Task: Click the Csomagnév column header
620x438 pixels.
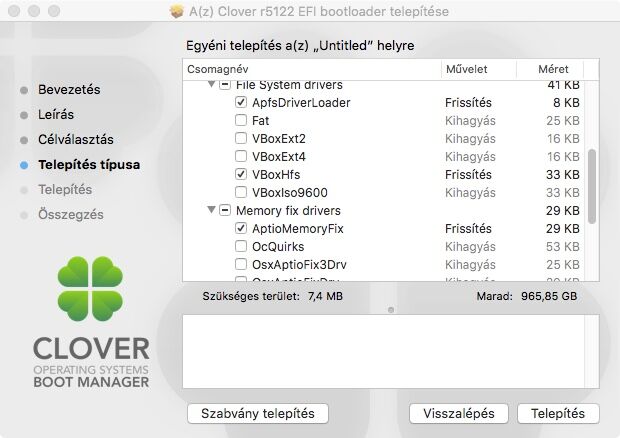Action: pyautogui.click(x=312, y=69)
